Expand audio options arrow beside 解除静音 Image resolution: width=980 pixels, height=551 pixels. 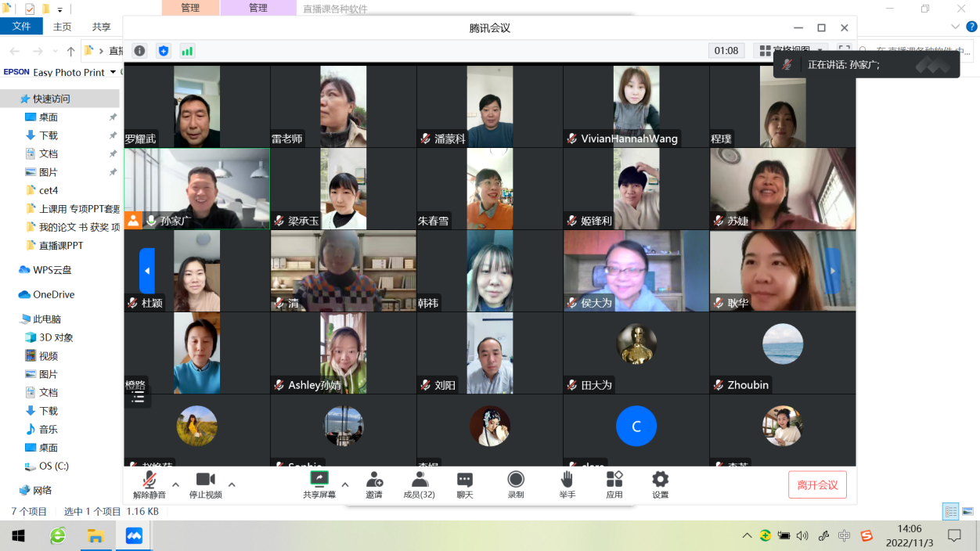tap(175, 484)
